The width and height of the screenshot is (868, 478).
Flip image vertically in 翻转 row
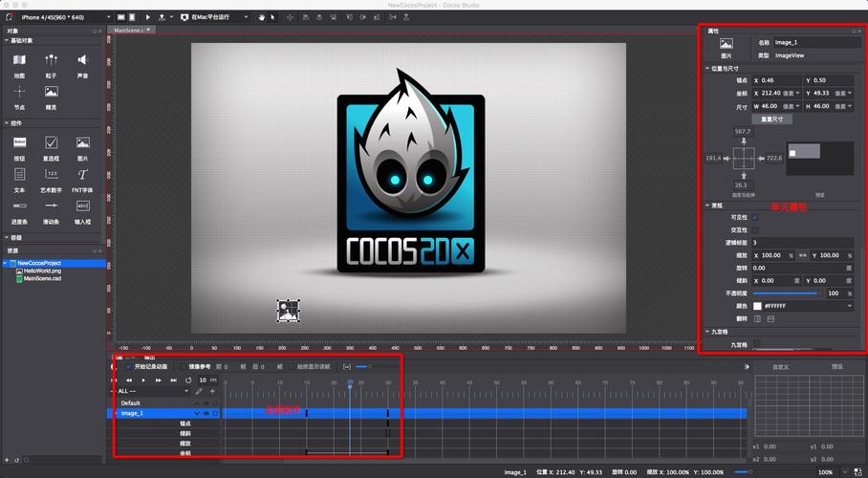(x=770, y=319)
